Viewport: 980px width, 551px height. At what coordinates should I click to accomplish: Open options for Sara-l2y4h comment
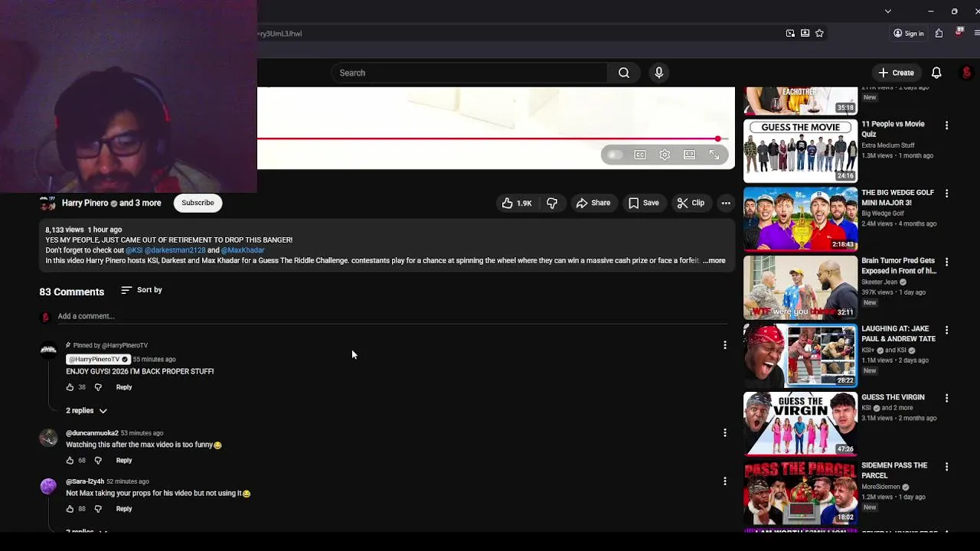[x=724, y=481]
